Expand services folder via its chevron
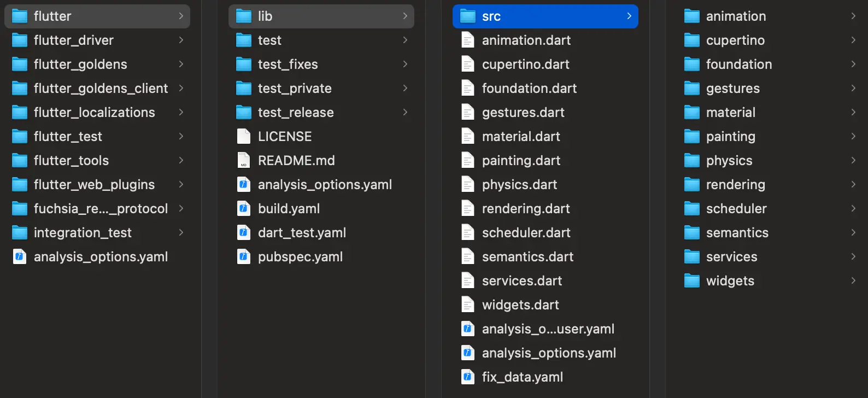 tap(853, 257)
